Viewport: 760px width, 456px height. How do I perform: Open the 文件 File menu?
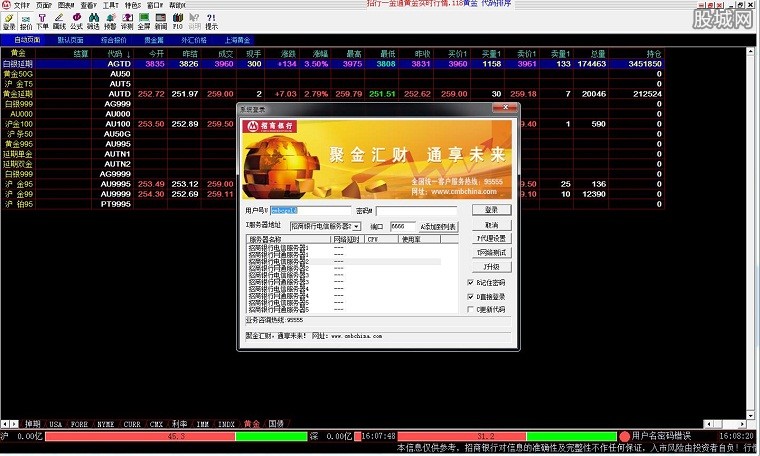tap(22, 5)
